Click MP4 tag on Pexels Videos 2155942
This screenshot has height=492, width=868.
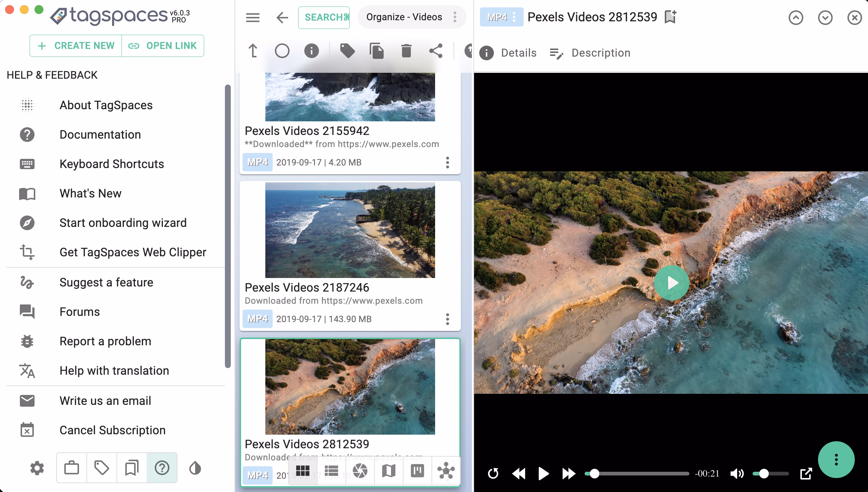click(258, 162)
